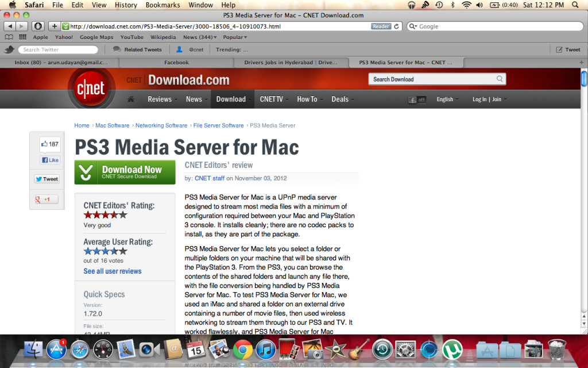Show Top Sites grid icon
Viewport: 588px width, 368px height.
point(23,37)
